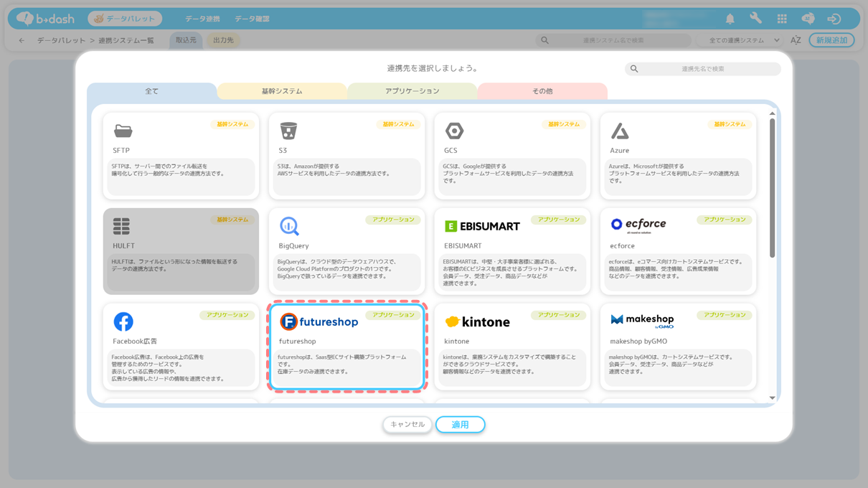868x488 pixels.
Task: Switch to the 基幹システム tab
Action: [x=282, y=91]
